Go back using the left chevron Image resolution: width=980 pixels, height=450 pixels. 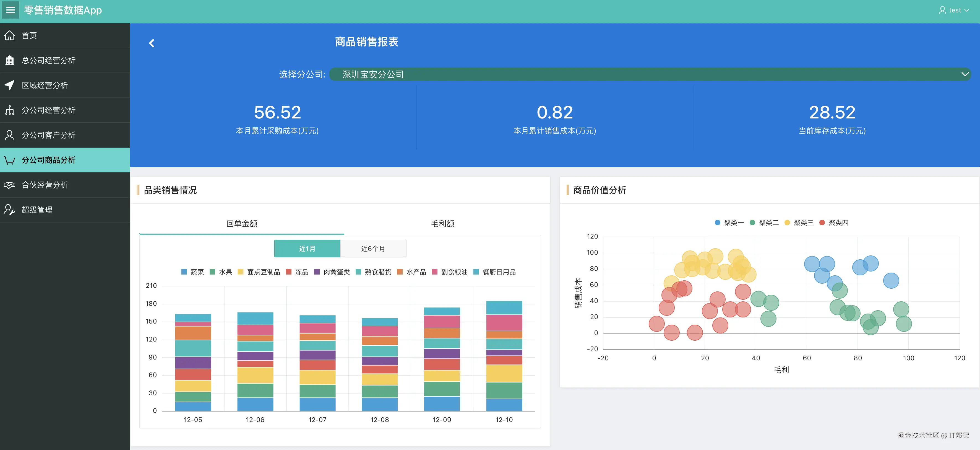tap(152, 43)
